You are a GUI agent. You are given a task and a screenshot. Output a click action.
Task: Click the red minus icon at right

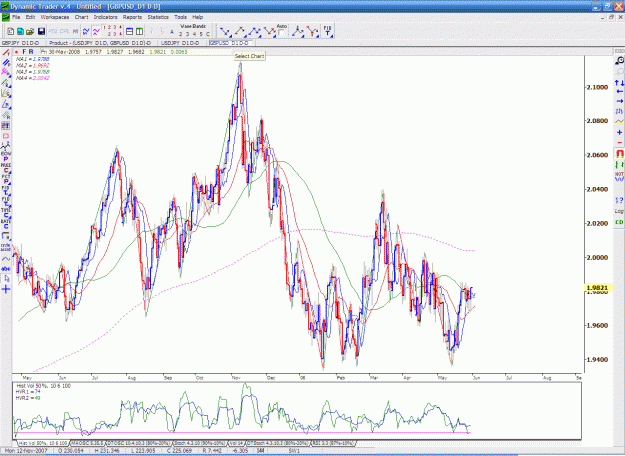point(619,142)
